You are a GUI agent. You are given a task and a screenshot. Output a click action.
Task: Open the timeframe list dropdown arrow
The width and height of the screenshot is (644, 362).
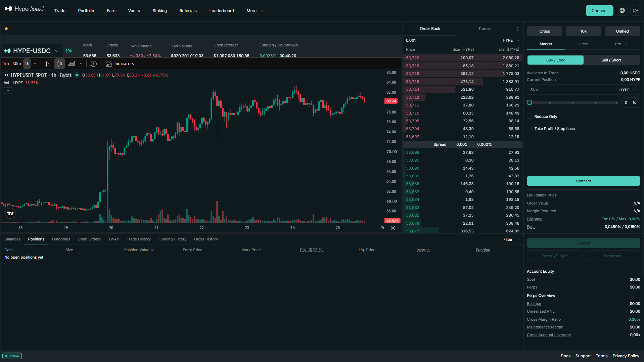click(x=35, y=64)
